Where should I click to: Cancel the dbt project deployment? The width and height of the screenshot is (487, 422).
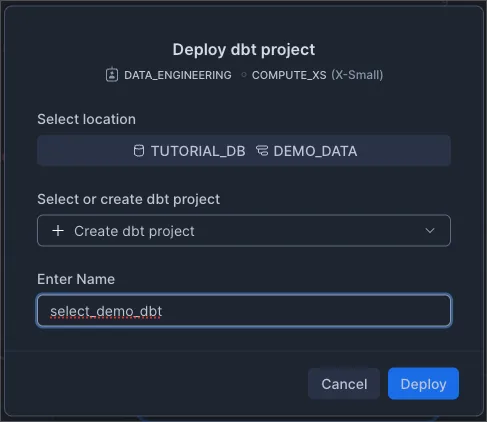344,384
